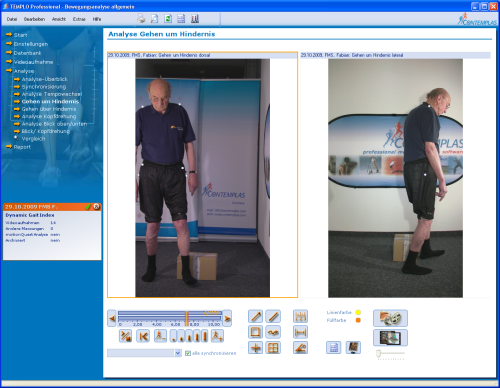Viewport: 500px width, 388px height.
Task: Step the video backward with left arrow
Action: [112, 318]
